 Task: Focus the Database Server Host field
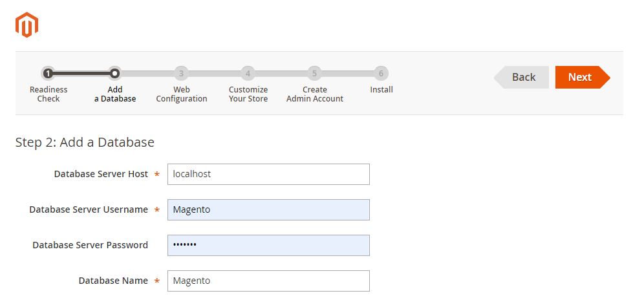click(x=268, y=175)
